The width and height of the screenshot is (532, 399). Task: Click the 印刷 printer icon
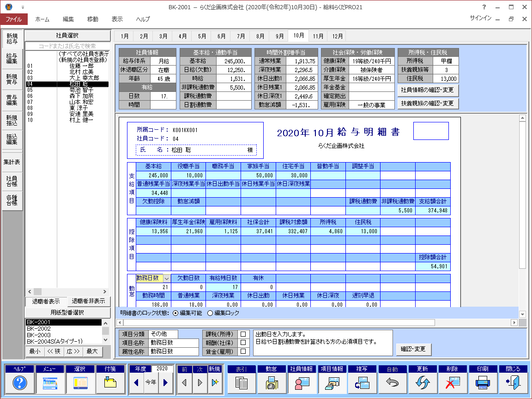(x=483, y=383)
